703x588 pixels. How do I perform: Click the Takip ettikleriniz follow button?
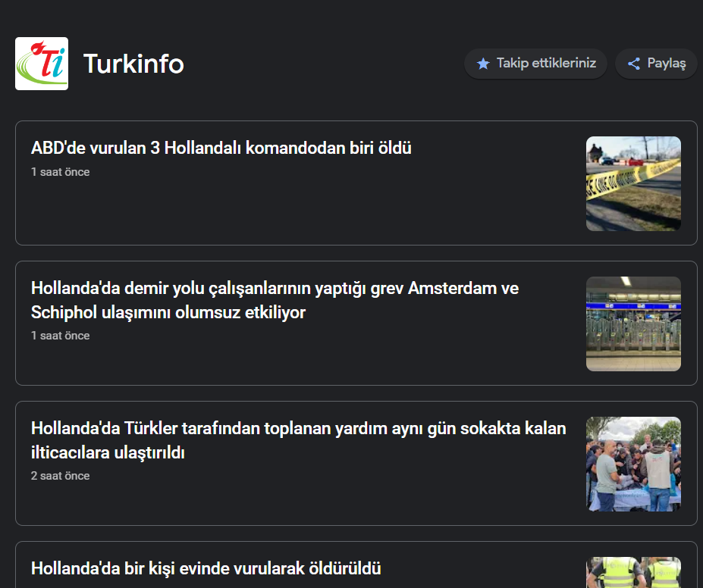pyautogui.click(x=535, y=64)
